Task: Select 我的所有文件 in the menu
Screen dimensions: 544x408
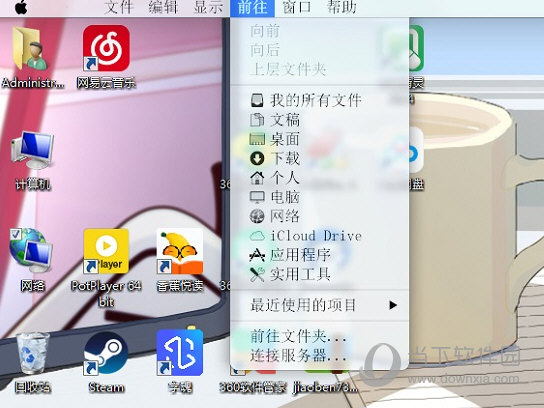Action: pyautogui.click(x=319, y=101)
